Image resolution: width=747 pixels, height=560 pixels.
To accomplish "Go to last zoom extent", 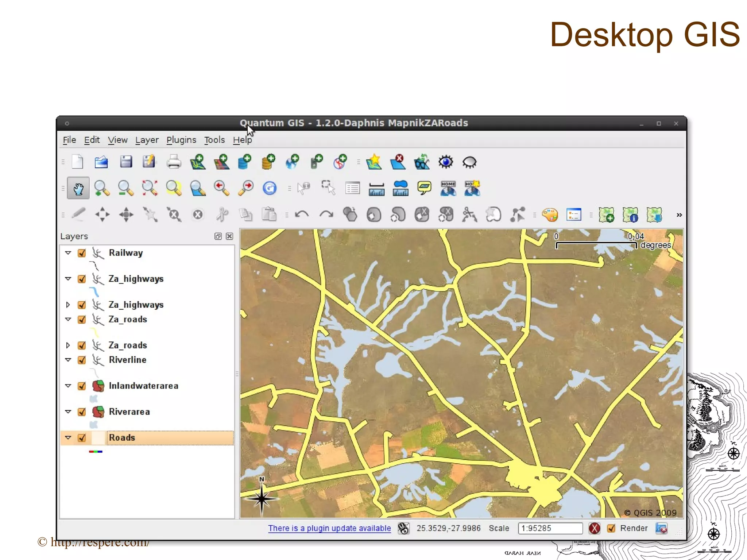I will click(222, 188).
